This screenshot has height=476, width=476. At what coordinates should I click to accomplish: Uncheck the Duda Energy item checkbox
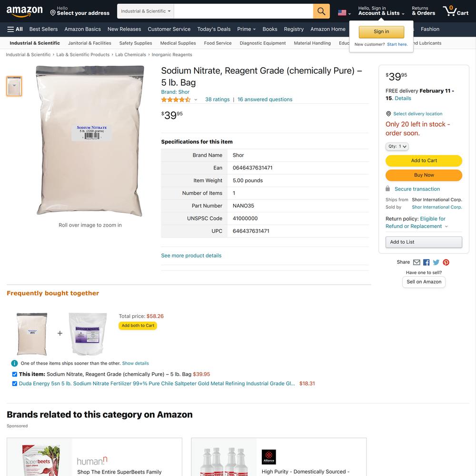pos(15,383)
